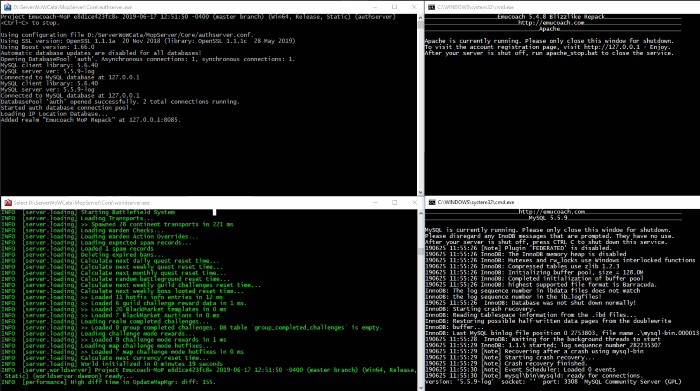Click the worldserver scrollbar up arrow
The height and width of the screenshot is (391, 700).
tap(420, 213)
